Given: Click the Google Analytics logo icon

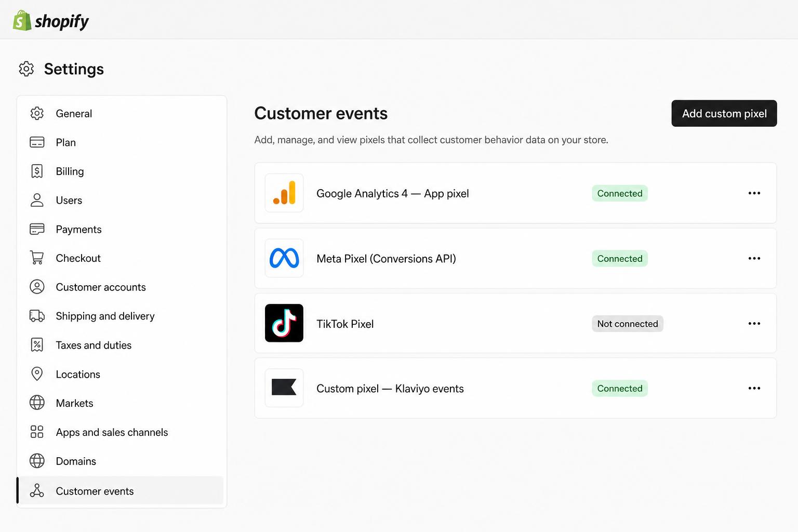Looking at the screenshot, I should tap(284, 193).
